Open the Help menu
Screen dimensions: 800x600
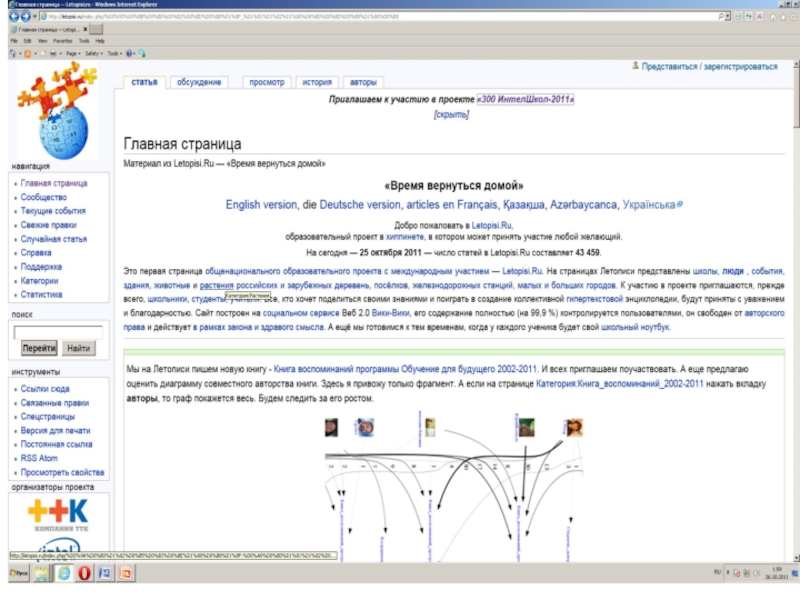(99, 41)
